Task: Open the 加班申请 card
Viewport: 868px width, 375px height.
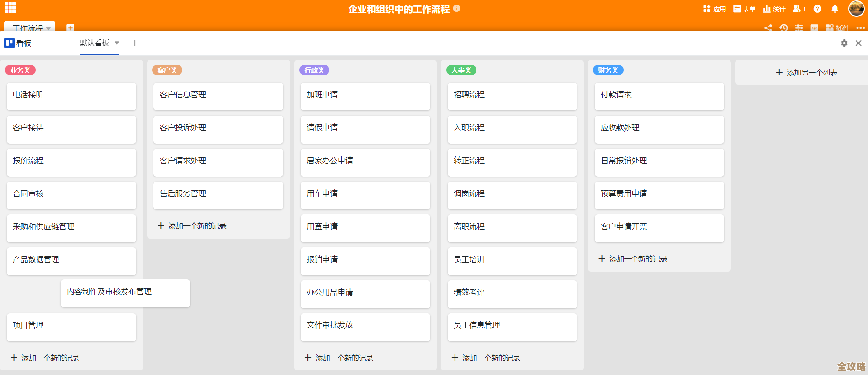Action: tap(365, 96)
